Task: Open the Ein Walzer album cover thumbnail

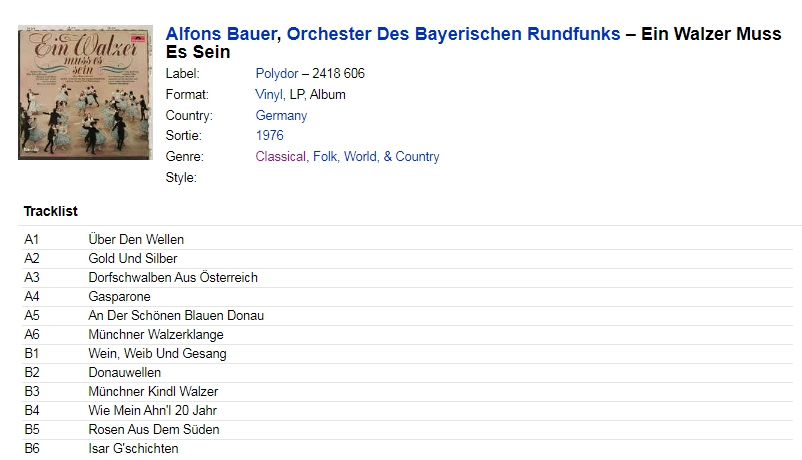Action: pos(85,93)
